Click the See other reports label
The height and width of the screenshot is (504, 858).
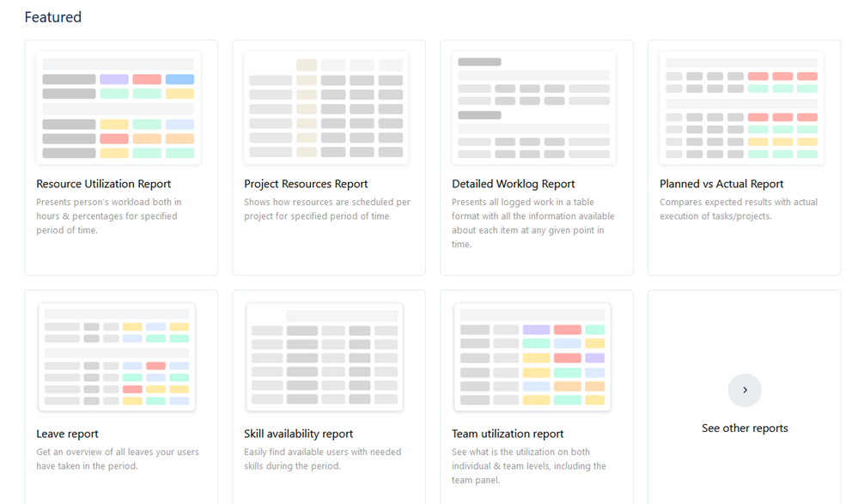745,428
